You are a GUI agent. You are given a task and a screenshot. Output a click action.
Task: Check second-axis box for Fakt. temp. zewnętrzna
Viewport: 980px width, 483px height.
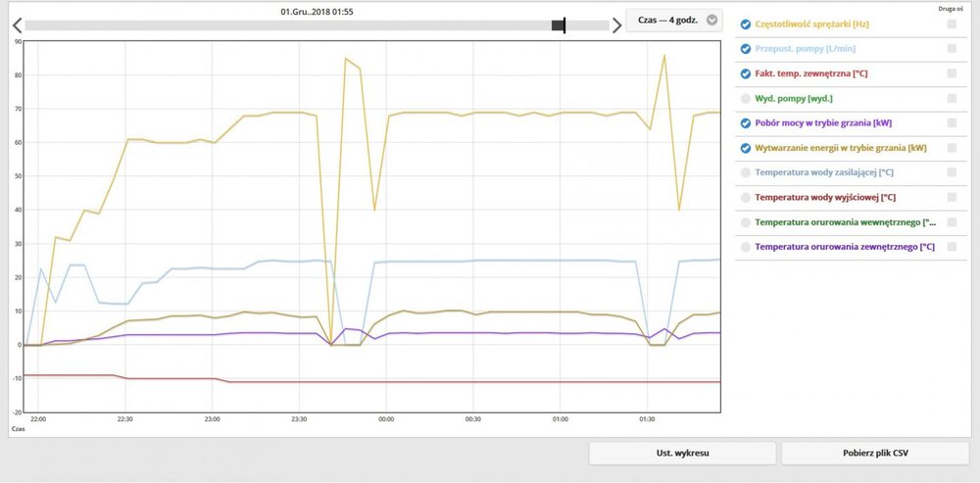click(952, 73)
